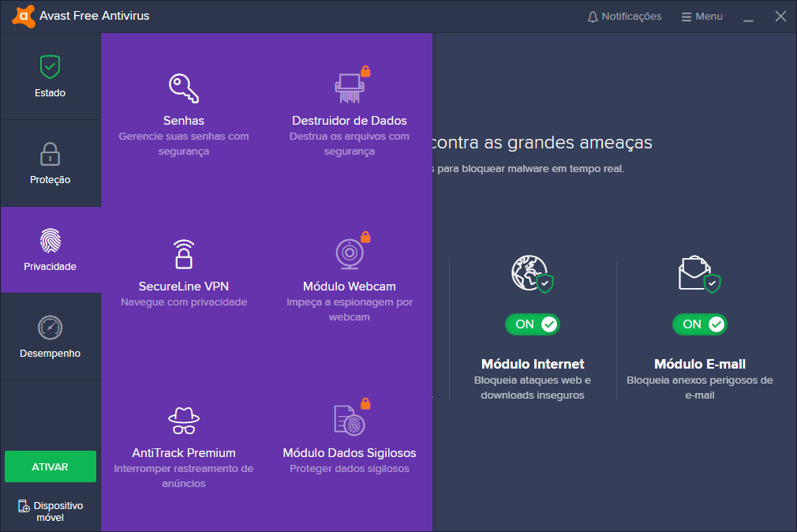Open the Módulo Webcam title
Viewport: 797px width, 532px height.
click(x=350, y=287)
